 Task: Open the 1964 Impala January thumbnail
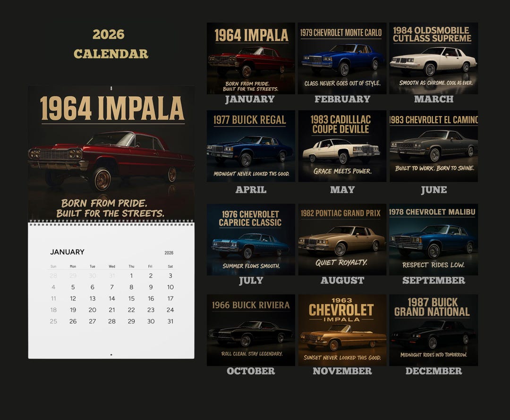click(251, 58)
